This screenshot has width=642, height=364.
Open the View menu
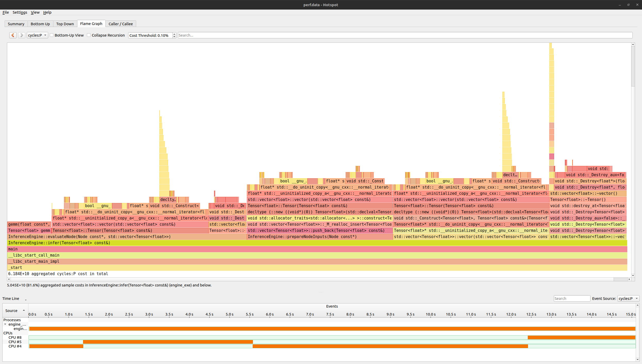35,12
